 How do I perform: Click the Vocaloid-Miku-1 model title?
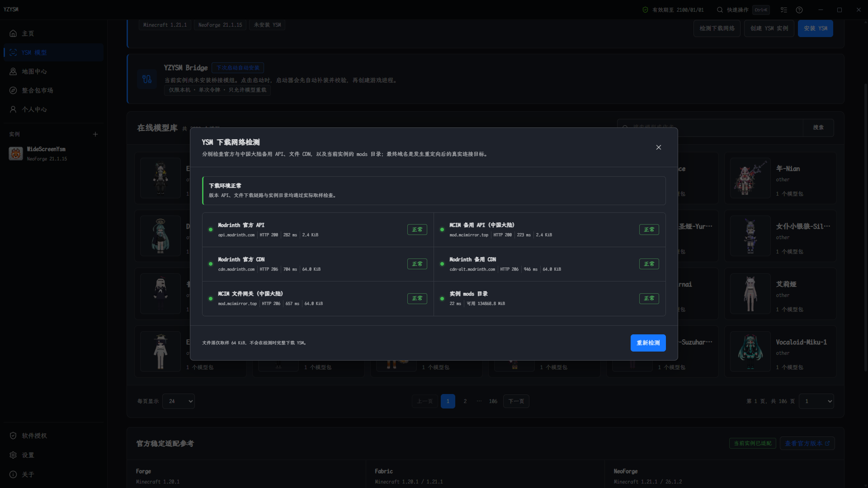(x=802, y=342)
